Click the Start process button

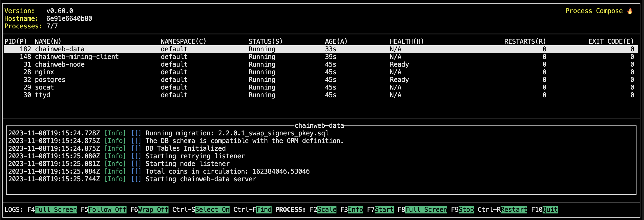pos(384,210)
